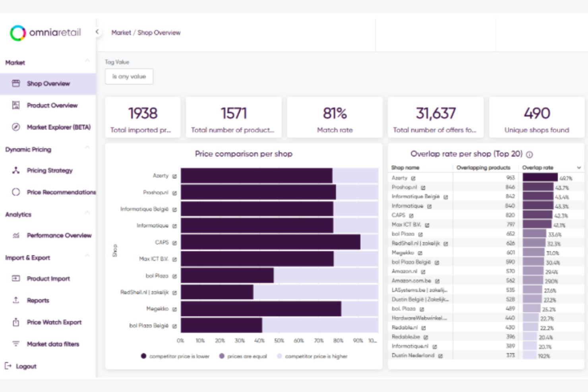Open the Tag Value 'is any value' filter
This screenshot has height=392, width=588.
(x=129, y=76)
